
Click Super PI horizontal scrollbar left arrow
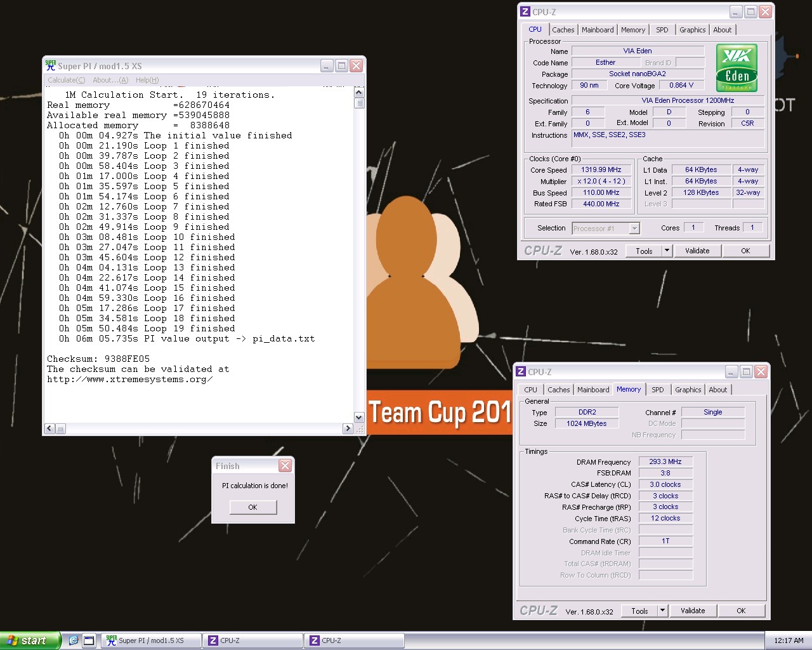pos(49,428)
